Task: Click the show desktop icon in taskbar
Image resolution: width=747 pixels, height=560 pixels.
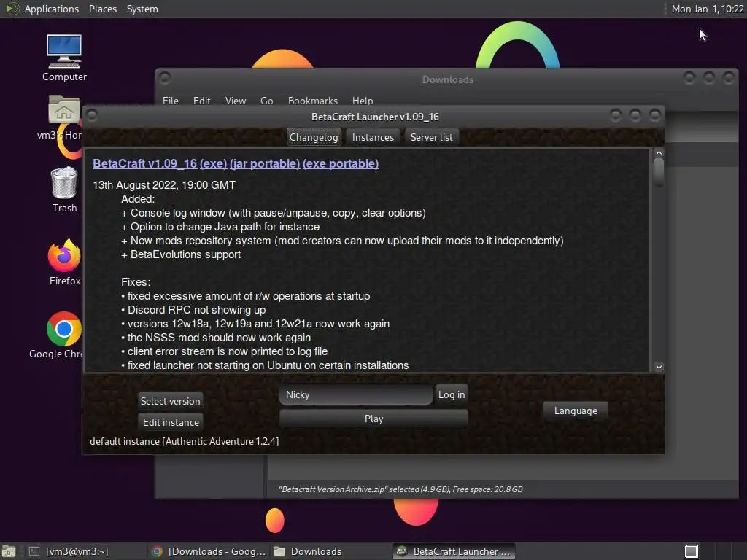Action: point(9,551)
